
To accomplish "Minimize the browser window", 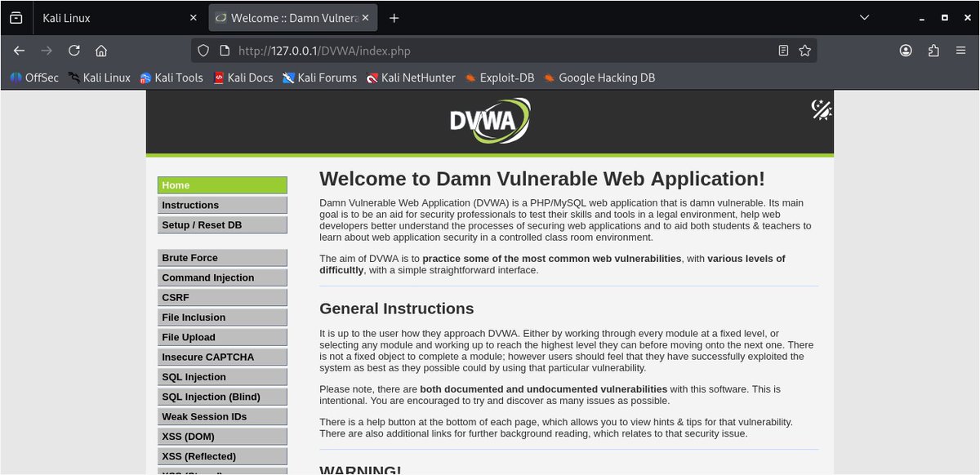I will click(920, 17).
